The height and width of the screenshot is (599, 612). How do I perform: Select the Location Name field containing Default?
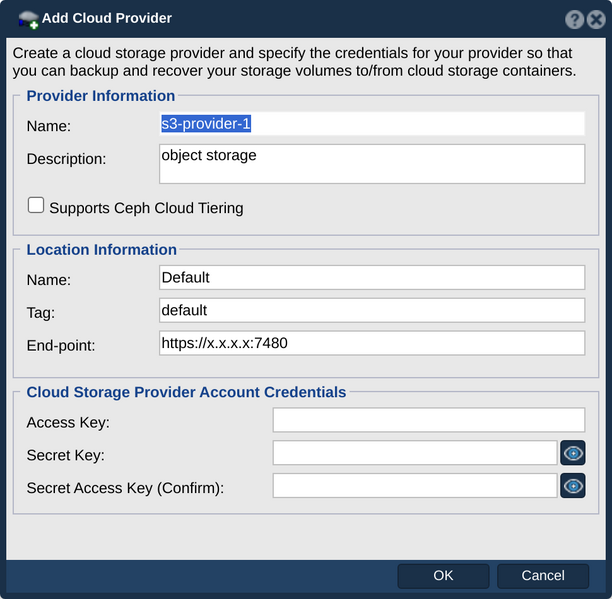point(372,277)
